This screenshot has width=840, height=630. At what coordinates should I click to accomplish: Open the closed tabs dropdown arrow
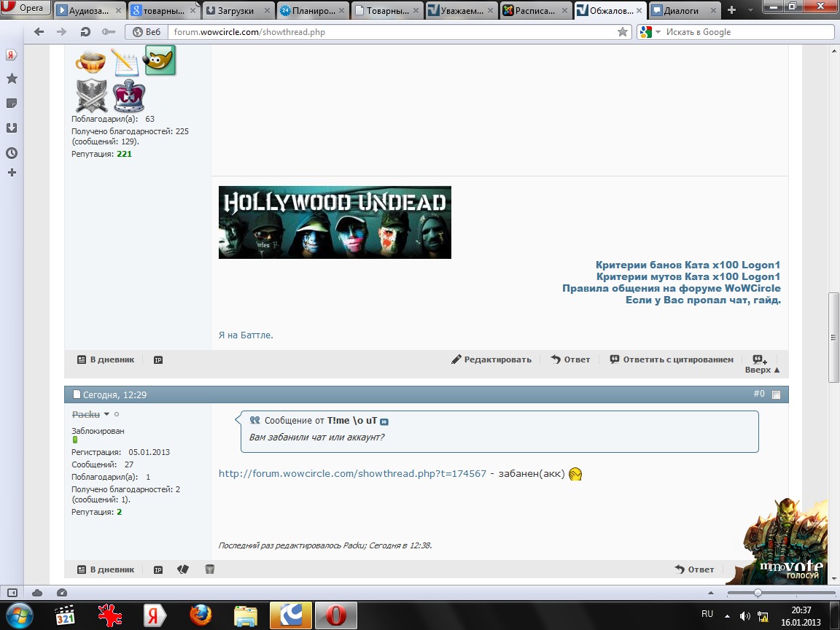pos(750,9)
